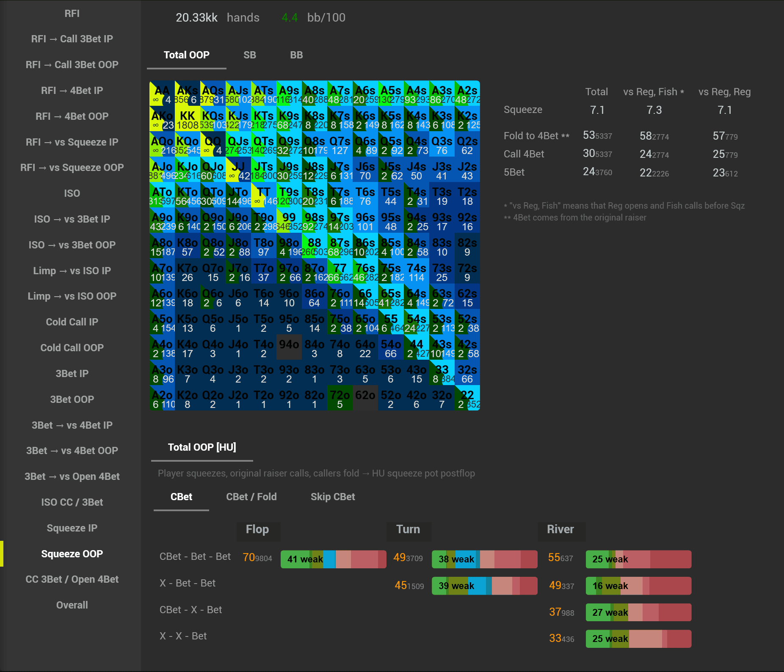The image size is (784, 672).
Task: Open ISO → vs 3Bet IP
Action: click(72, 219)
